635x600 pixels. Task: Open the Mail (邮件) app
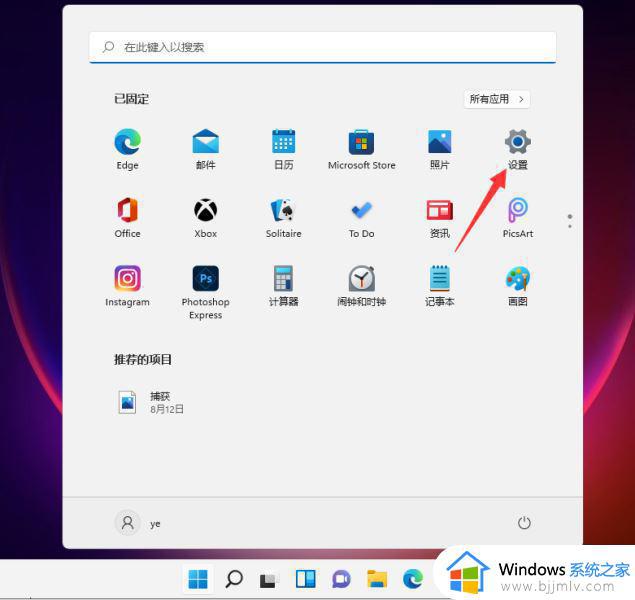tap(205, 149)
